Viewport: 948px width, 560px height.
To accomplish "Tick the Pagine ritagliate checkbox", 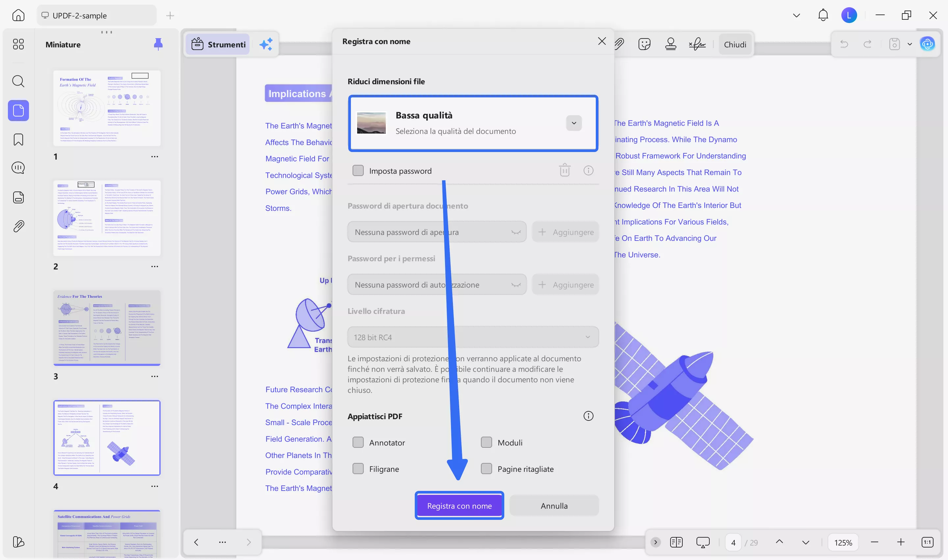I will click(x=486, y=469).
